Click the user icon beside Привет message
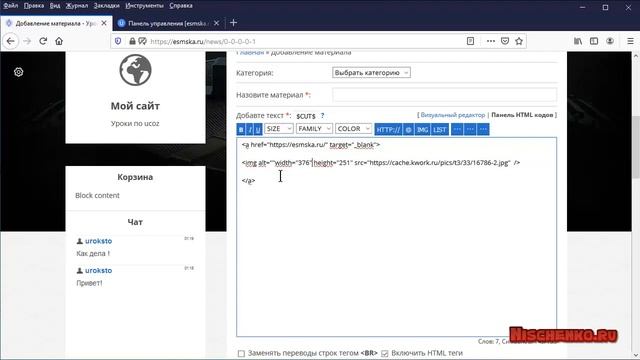Screen dimensions: 640x360 click(x=80, y=270)
